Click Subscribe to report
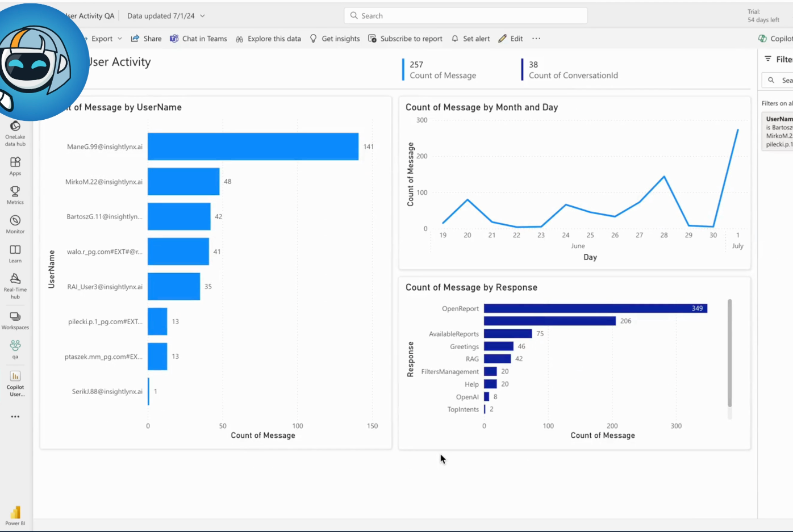This screenshot has width=793, height=532. pyautogui.click(x=405, y=39)
